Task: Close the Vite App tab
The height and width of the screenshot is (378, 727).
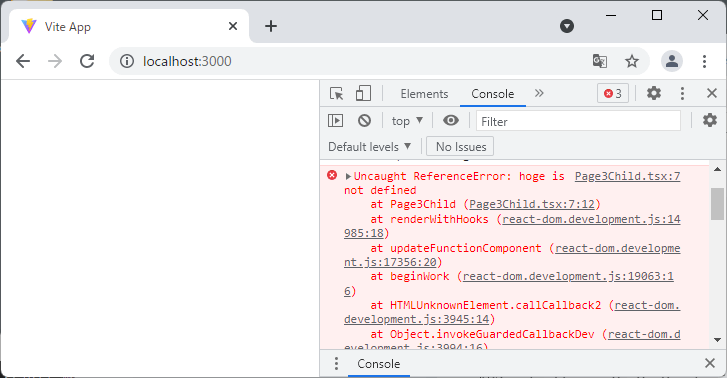Action: click(233, 26)
